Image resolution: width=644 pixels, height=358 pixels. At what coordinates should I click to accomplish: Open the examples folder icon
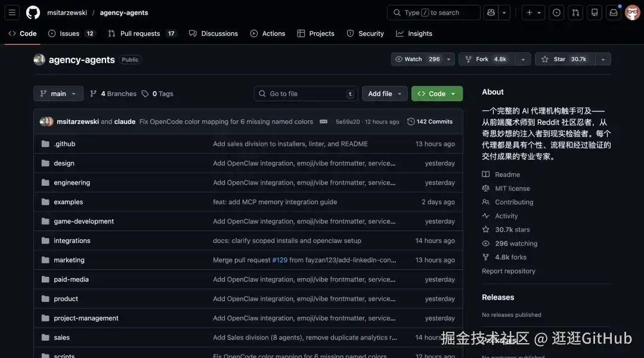pos(45,202)
